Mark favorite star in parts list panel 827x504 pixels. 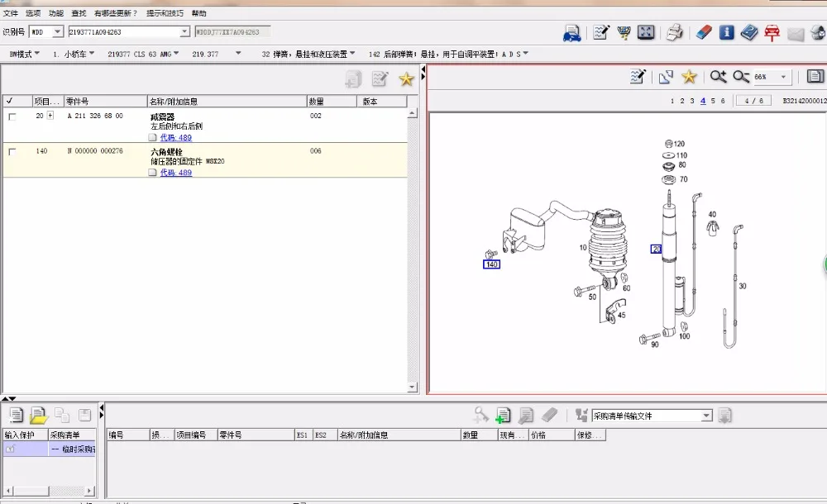click(x=406, y=79)
